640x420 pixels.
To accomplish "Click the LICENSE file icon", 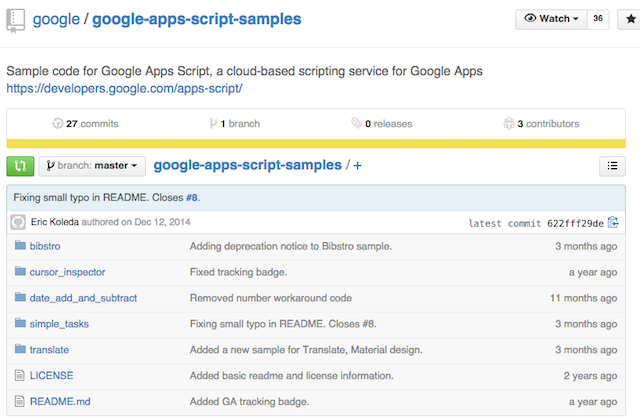I will tap(19, 375).
